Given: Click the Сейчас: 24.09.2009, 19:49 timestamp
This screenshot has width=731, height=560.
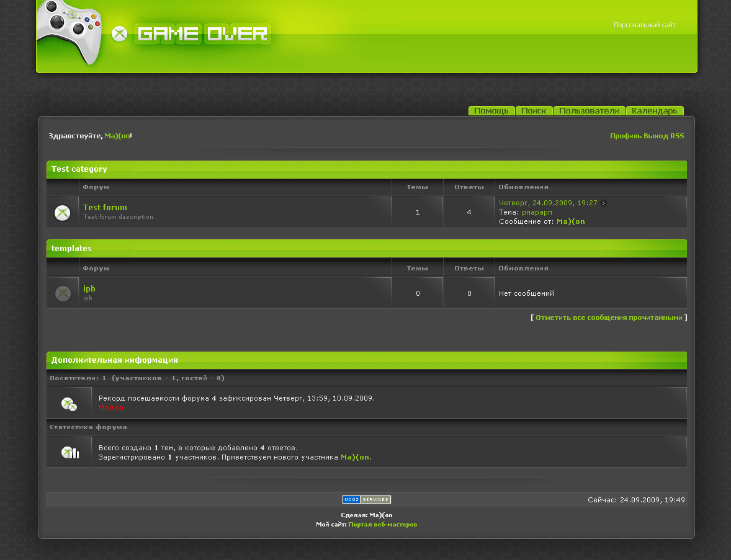Looking at the screenshot, I should (636, 500).
